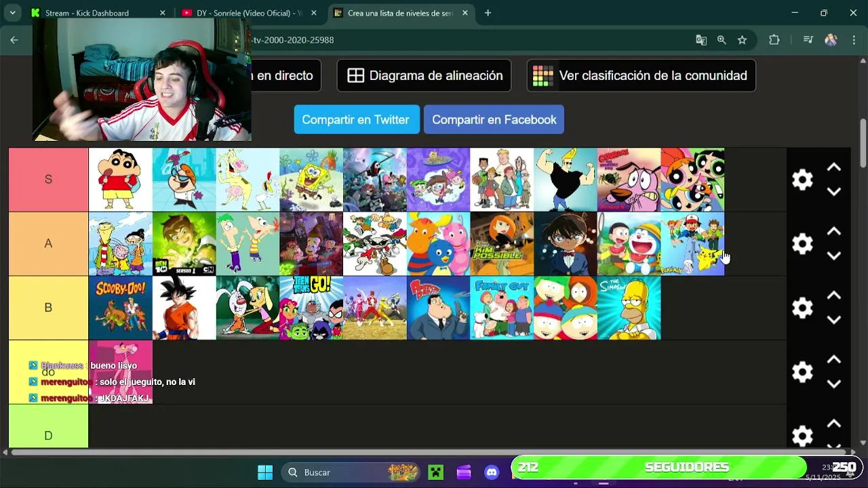868x488 pixels.
Task: Open the purple app icon in taskbar
Action: tap(464, 472)
